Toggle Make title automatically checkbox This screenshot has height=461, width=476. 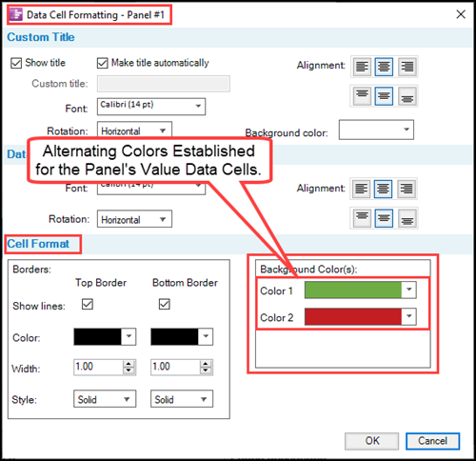pyautogui.click(x=103, y=63)
